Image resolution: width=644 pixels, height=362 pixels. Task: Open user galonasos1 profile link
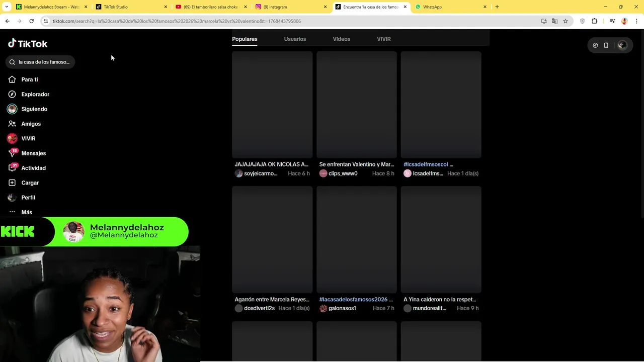[342, 308]
